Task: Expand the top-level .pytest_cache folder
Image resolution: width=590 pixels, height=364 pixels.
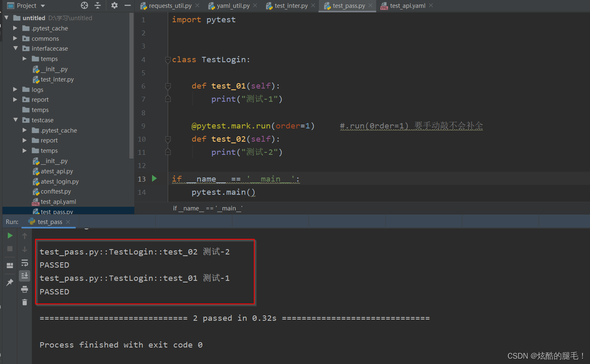Action: [15, 28]
